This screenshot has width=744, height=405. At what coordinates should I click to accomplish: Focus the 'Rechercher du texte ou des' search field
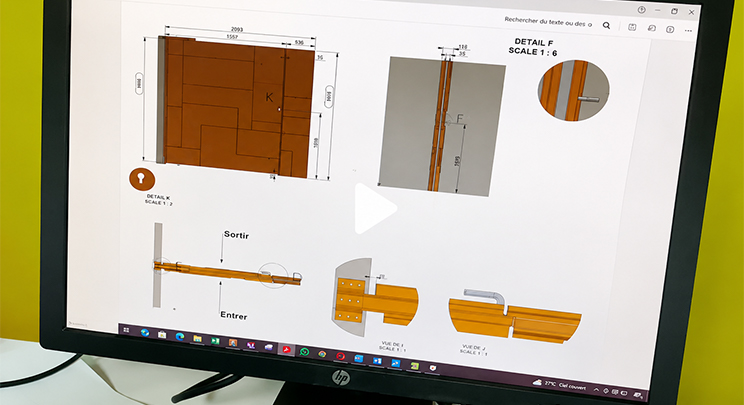pyautogui.click(x=548, y=22)
